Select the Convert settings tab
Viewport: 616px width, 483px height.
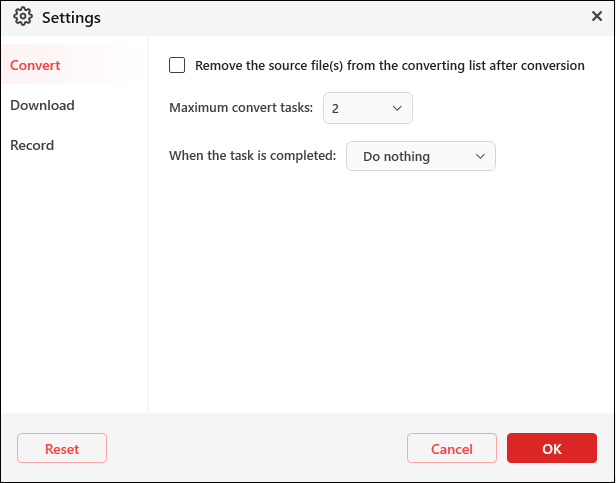pos(74,65)
